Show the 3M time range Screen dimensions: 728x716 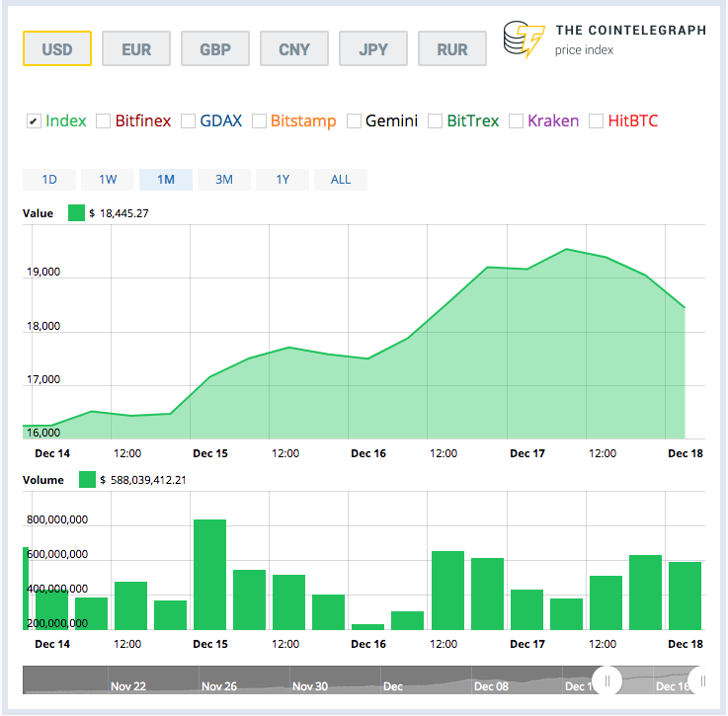(x=224, y=180)
